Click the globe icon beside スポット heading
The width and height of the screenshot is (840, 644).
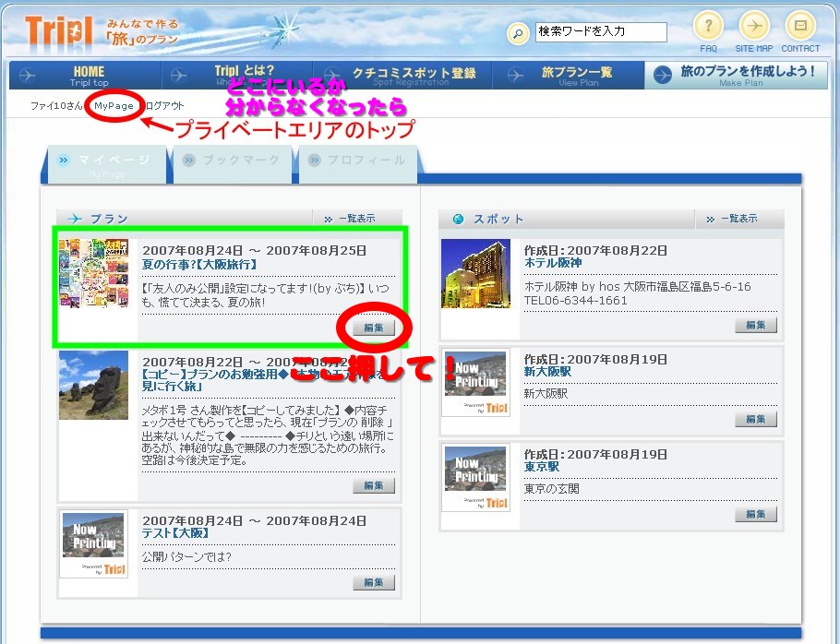coord(458,219)
